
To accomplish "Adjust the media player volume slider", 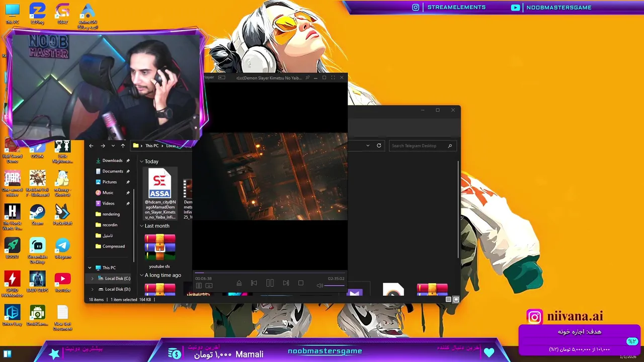I will [x=334, y=286].
